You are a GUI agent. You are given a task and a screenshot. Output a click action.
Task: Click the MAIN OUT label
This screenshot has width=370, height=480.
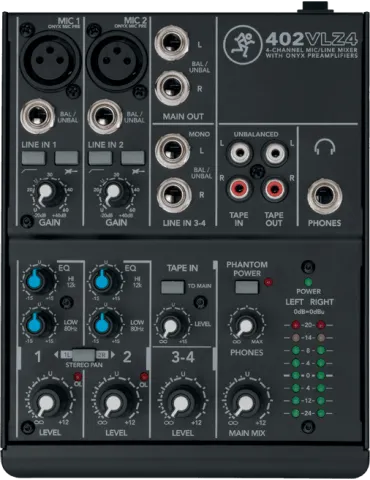click(x=183, y=116)
